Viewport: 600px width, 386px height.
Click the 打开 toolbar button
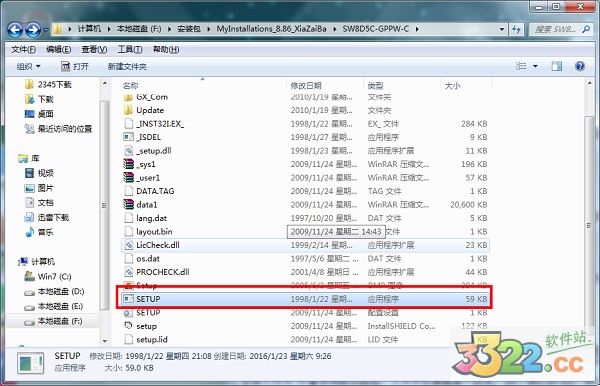(x=75, y=67)
